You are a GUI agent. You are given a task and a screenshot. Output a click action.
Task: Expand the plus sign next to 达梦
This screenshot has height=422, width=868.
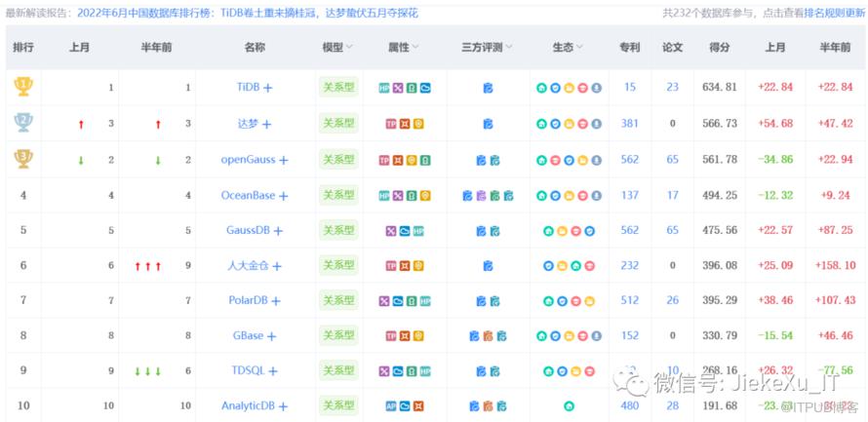(x=267, y=125)
